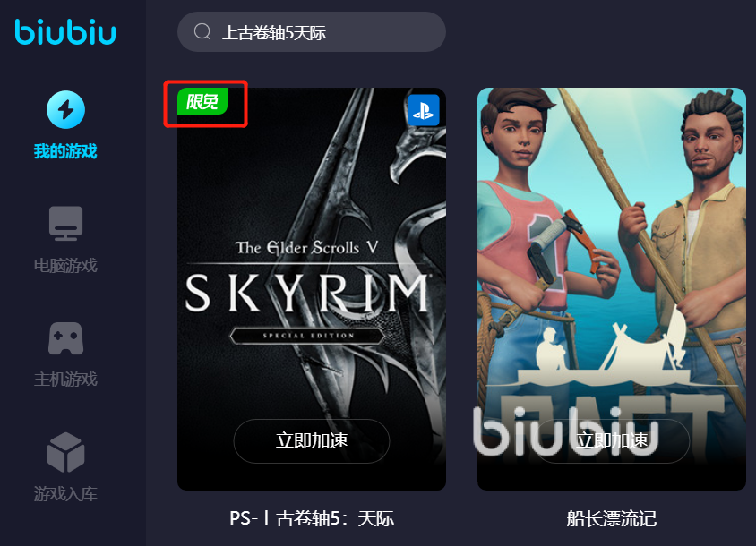Focus the search field containing 上古卷轴5天际
756x546 pixels.
312,32
